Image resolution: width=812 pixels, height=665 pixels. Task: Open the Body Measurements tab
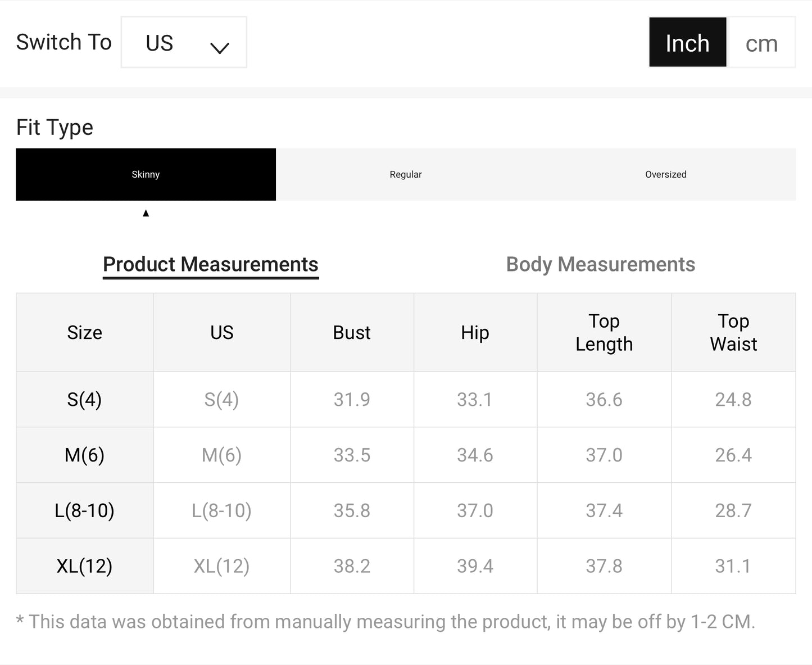600,264
